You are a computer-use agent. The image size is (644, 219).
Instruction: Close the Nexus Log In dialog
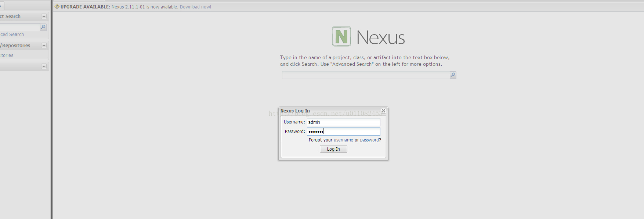[383, 111]
